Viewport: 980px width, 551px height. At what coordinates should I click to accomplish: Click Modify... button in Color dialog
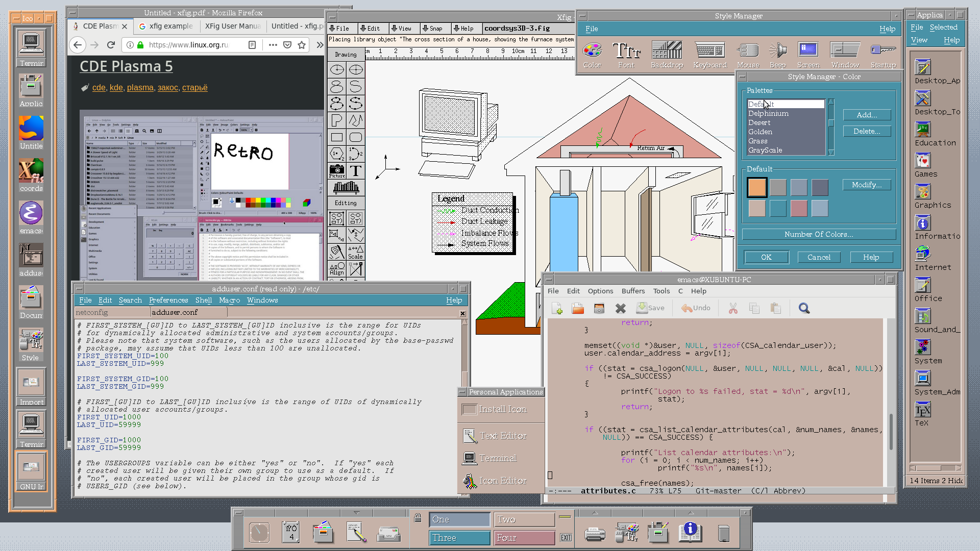867,185
